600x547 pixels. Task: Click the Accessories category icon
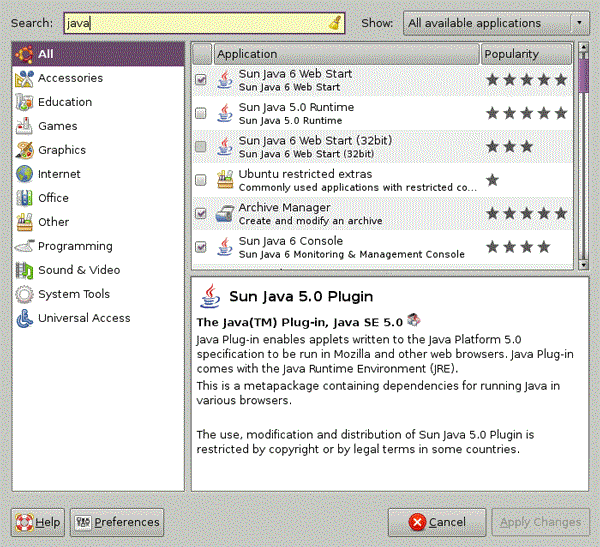pyautogui.click(x=24, y=78)
